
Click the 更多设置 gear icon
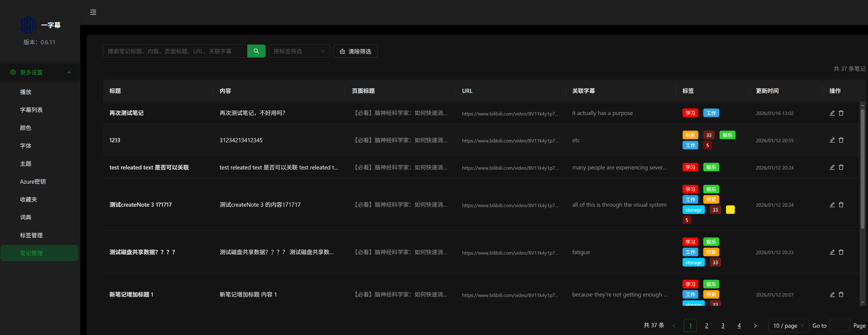tap(13, 72)
